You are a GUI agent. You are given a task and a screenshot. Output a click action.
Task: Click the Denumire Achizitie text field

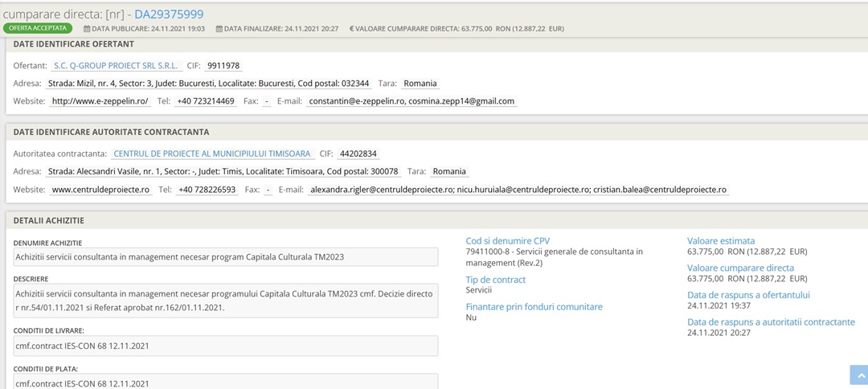click(225, 256)
